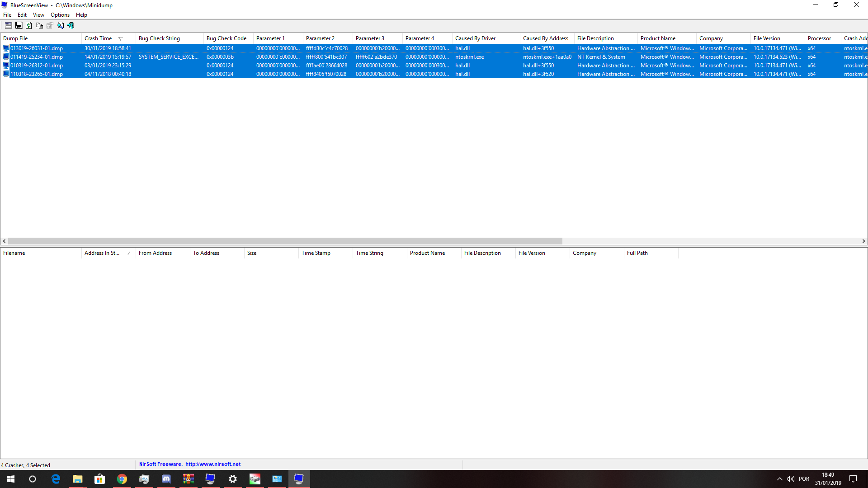
Task: Sort lower pane by File Version header
Action: [542, 253]
